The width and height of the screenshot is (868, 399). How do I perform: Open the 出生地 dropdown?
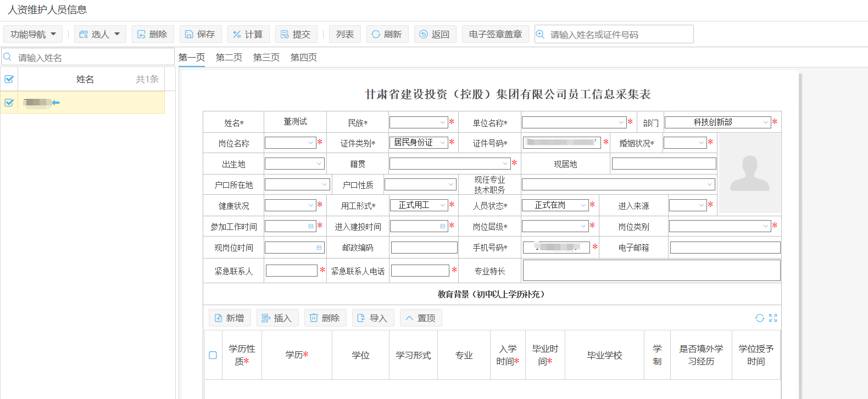coord(294,164)
